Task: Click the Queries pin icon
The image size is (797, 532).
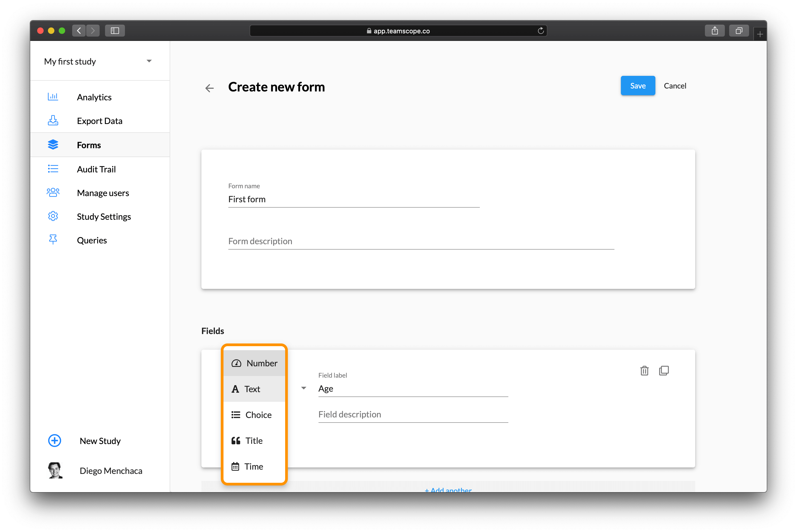Action: click(53, 240)
